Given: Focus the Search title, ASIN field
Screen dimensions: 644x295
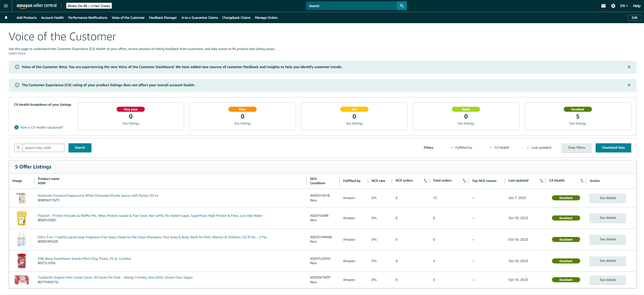Looking at the screenshot, I should (x=43, y=148).
